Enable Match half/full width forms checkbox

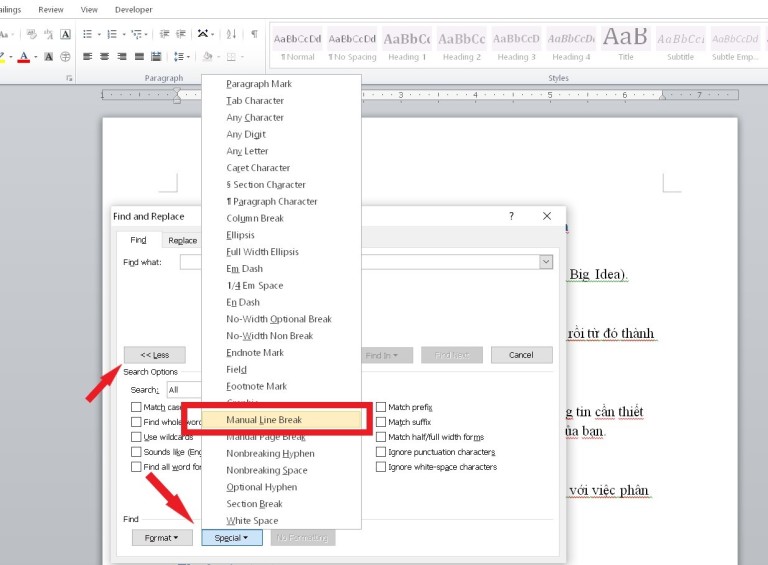click(x=381, y=437)
